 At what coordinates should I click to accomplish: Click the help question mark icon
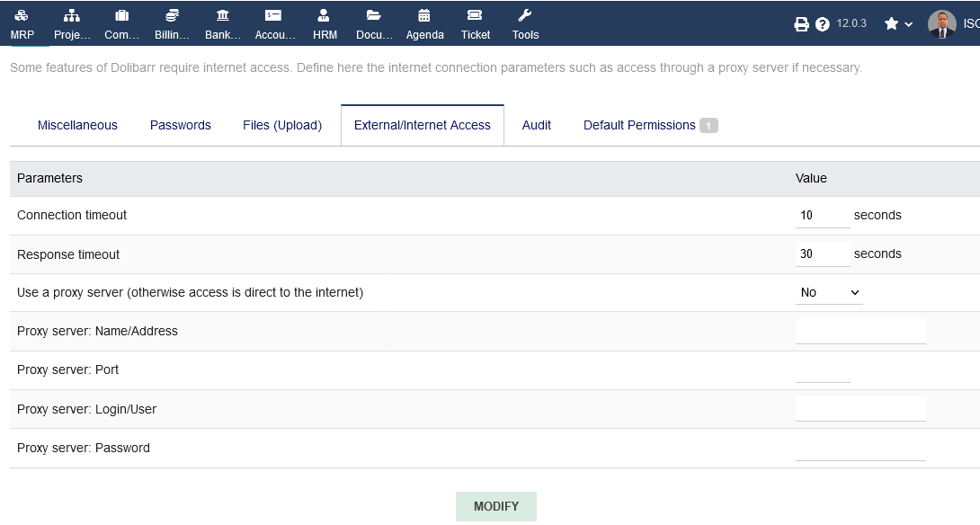click(823, 24)
